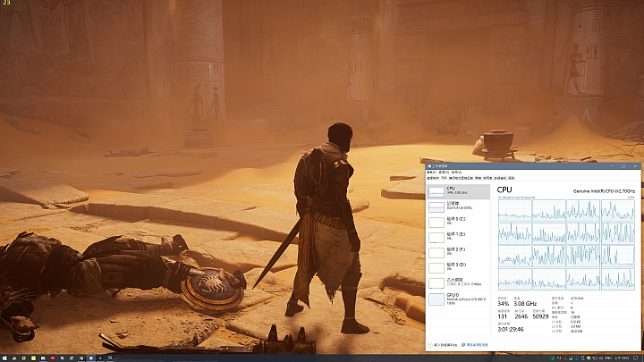Switch to first tab (Processes) in Task Manager
644x362 pixels.
tap(433, 178)
